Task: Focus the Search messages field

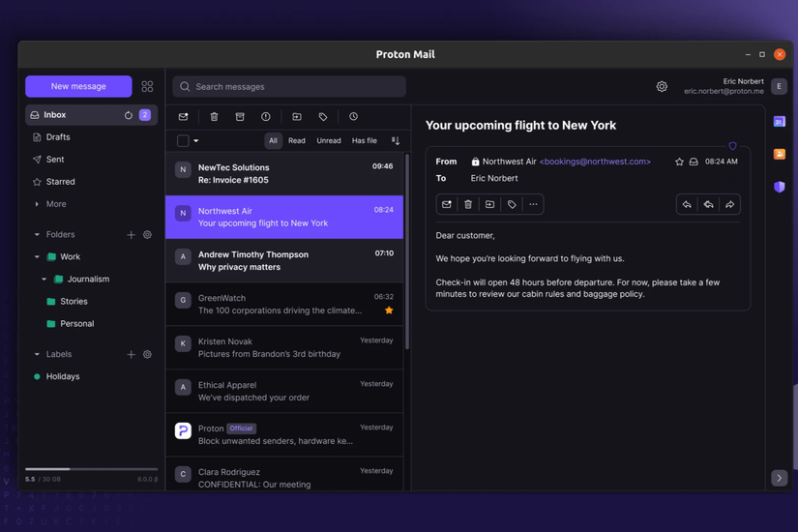Action: [289, 86]
